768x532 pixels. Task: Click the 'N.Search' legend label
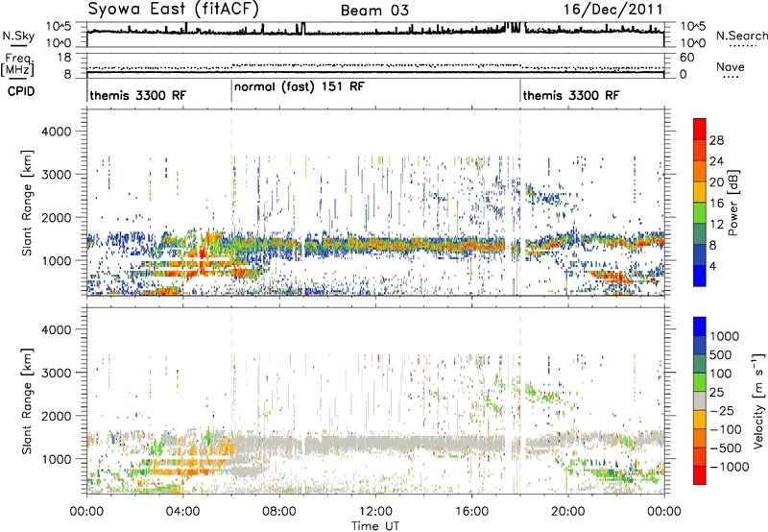pyautogui.click(x=741, y=36)
